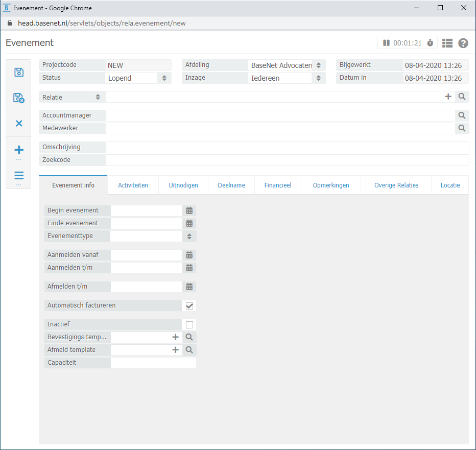Open the help question mark icon
The height and width of the screenshot is (450, 476).
pos(463,43)
